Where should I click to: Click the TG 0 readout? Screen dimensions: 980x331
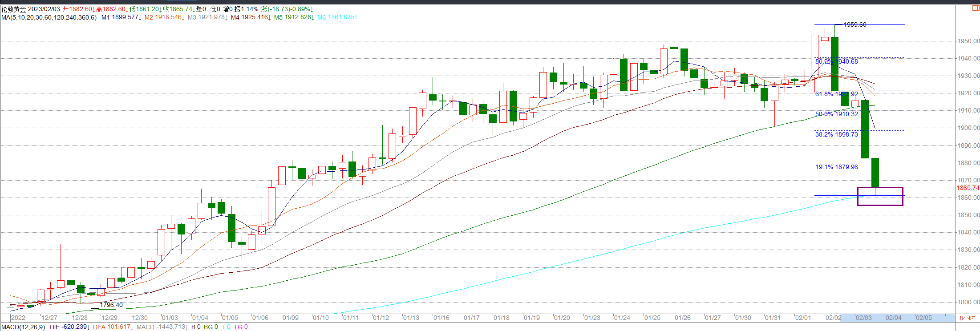241,327
